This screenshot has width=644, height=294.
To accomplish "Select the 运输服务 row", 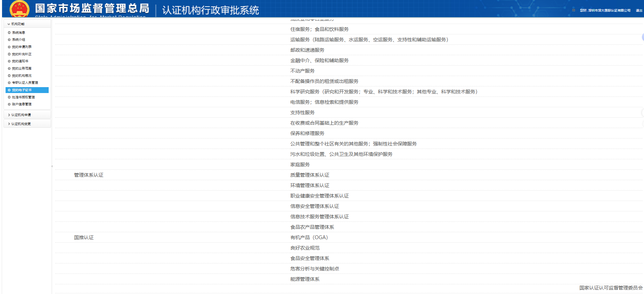I will (349, 40).
